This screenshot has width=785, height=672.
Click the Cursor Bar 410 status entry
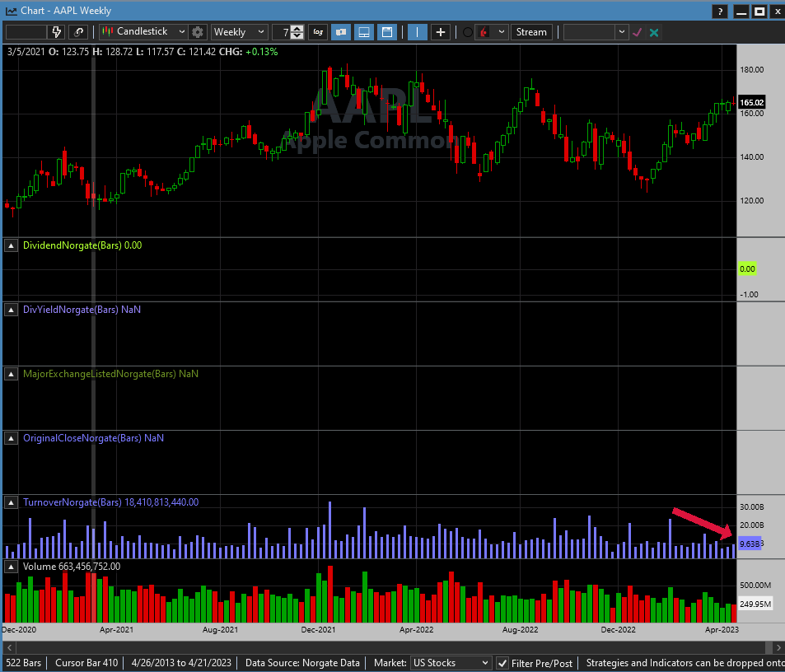(86, 663)
